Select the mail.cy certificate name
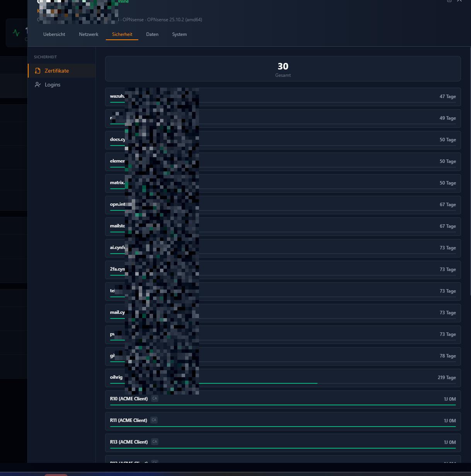 pyautogui.click(x=117, y=312)
